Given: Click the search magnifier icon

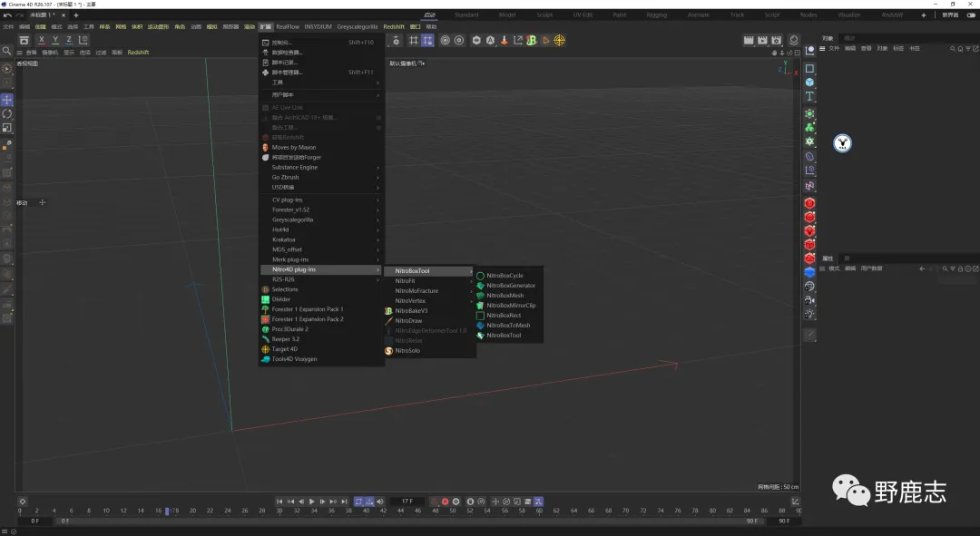Looking at the screenshot, I should tap(6, 51).
